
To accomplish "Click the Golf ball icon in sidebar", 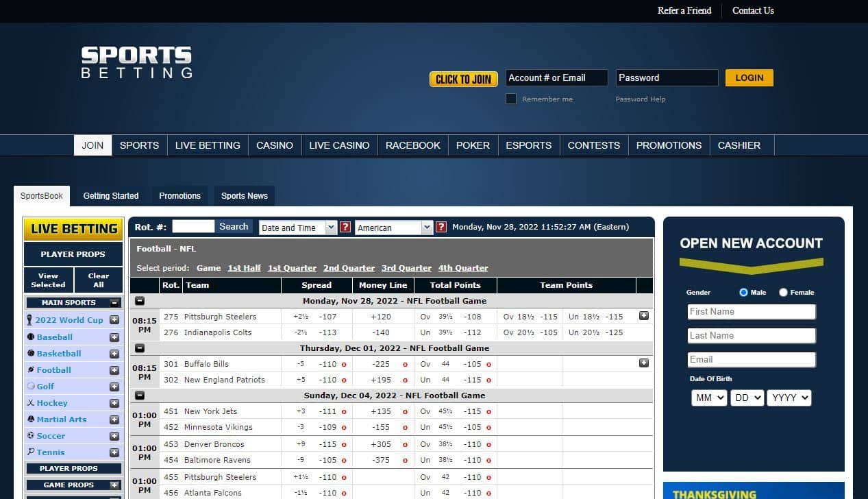I will tap(30, 386).
